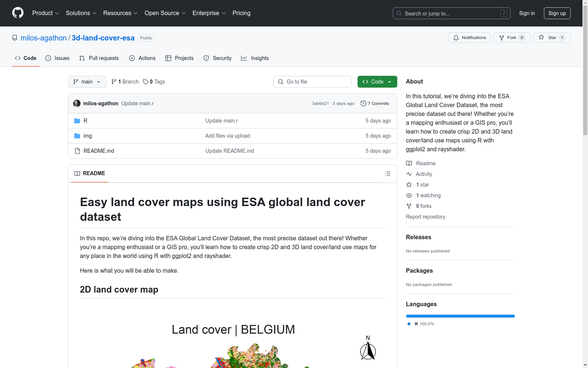Expand the Resources menu
Screen dimensions: 588x368
click(x=121, y=13)
